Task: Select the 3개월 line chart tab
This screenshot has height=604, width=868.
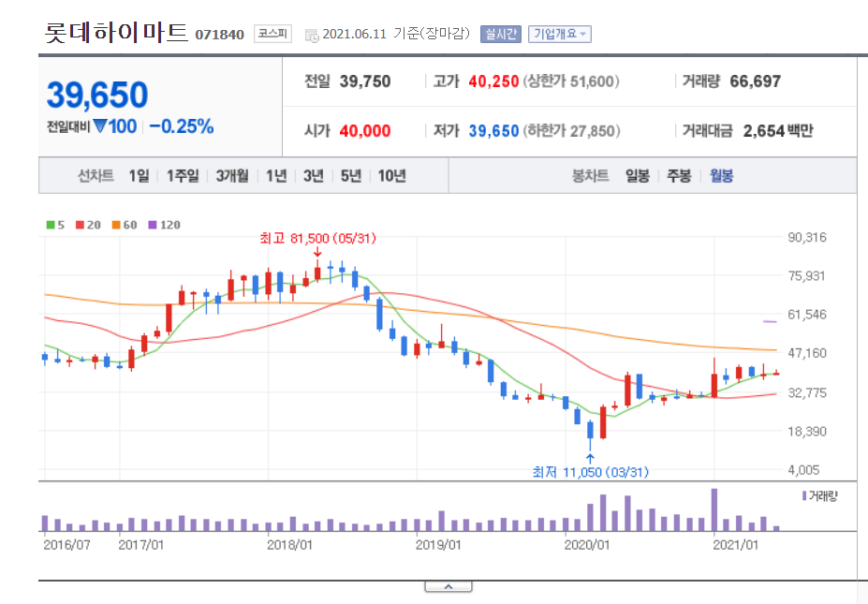Action: [x=232, y=176]
